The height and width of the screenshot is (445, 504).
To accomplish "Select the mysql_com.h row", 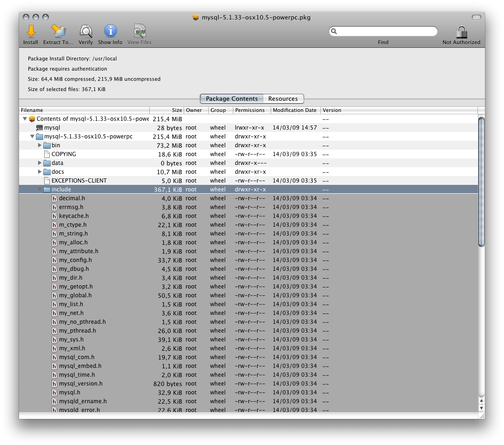I will point(248,357).
